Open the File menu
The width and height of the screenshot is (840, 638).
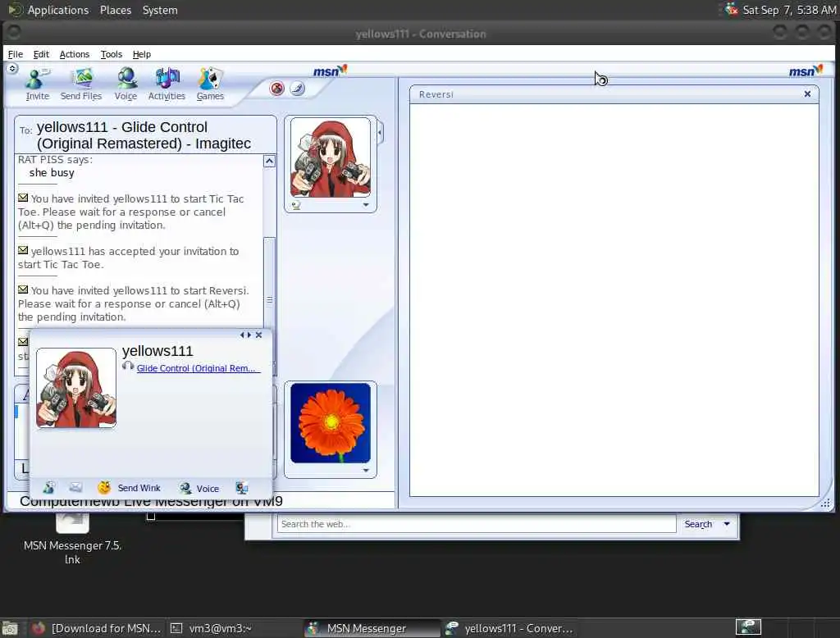[x=15, y=54]
